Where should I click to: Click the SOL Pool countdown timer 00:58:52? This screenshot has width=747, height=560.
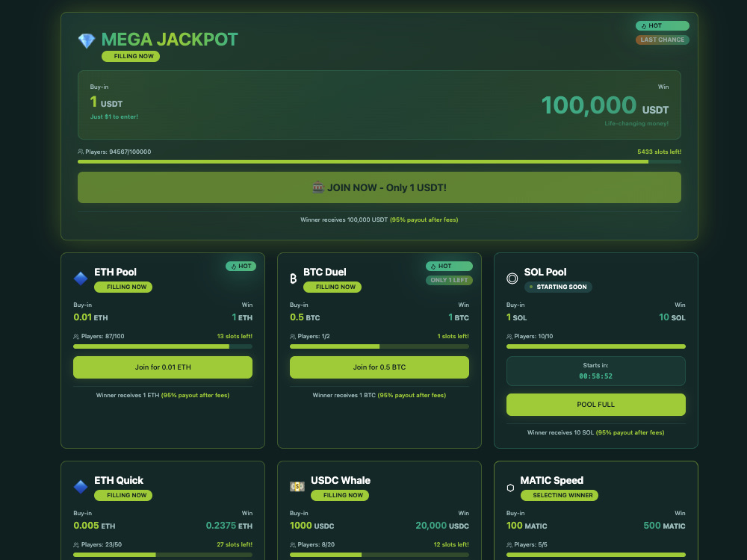click(x=596, y=376)
